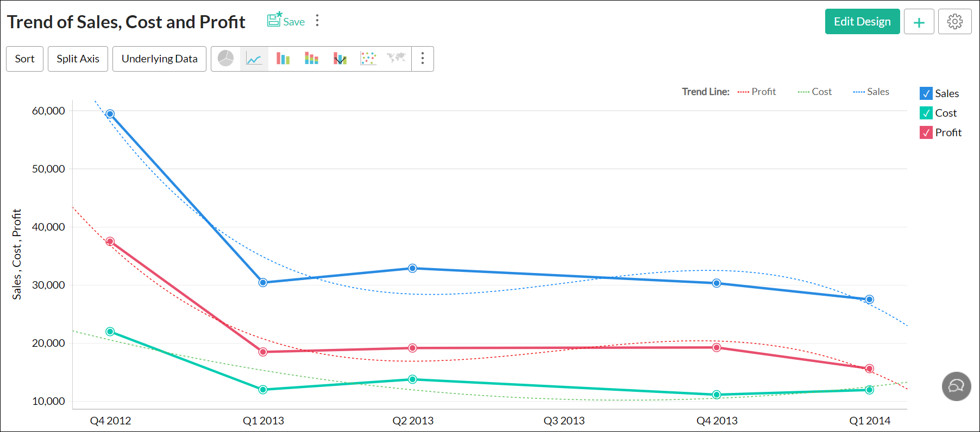Open the Sort options
Viewport: 980px width, 432px height.
click(24, 59)
